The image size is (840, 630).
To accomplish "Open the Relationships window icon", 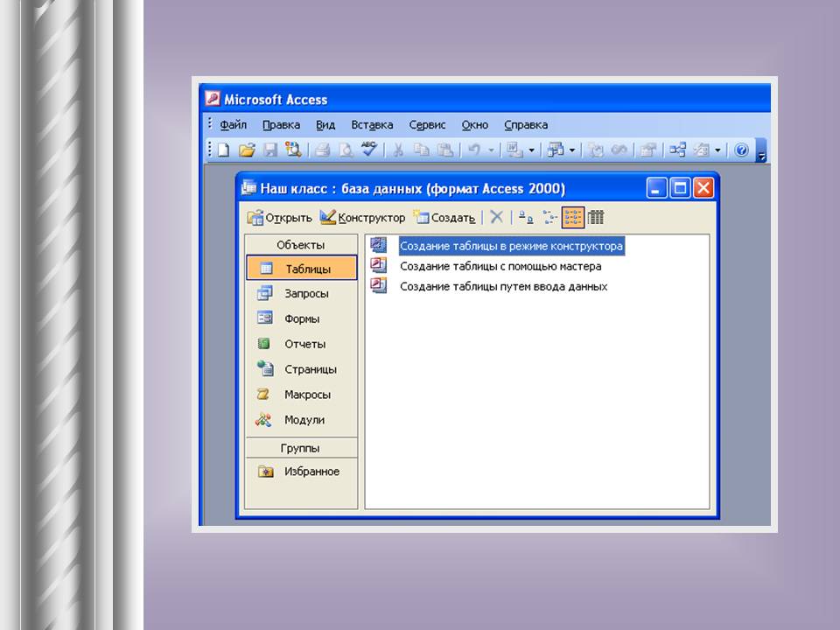I will pyautogui.click(x=677, y=150).
